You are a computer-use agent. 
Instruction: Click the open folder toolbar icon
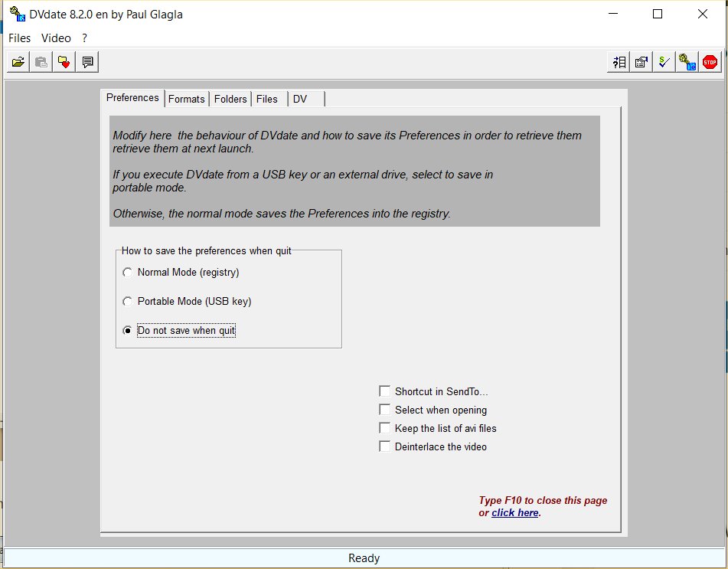(18, 62)
